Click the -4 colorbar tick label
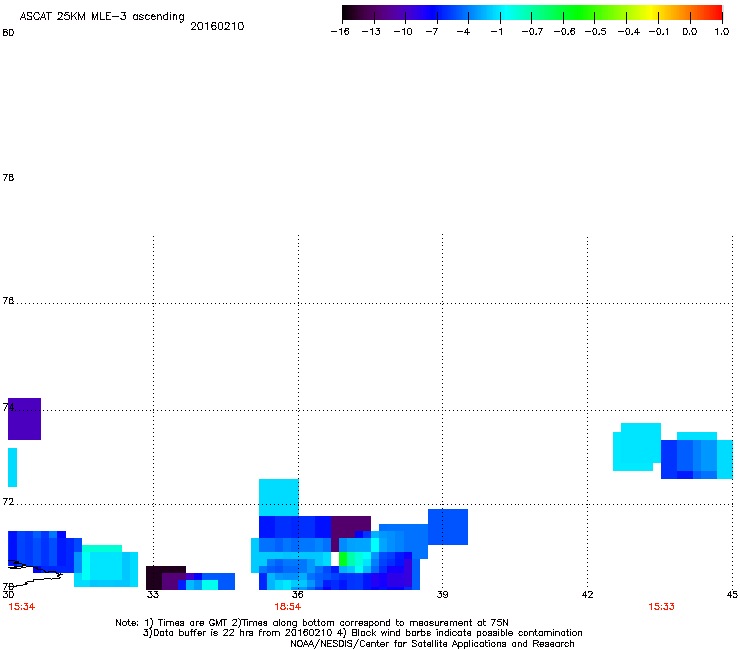Image resolution: width=740 pixels, height=650 pixels. click(x=463, y=32)
